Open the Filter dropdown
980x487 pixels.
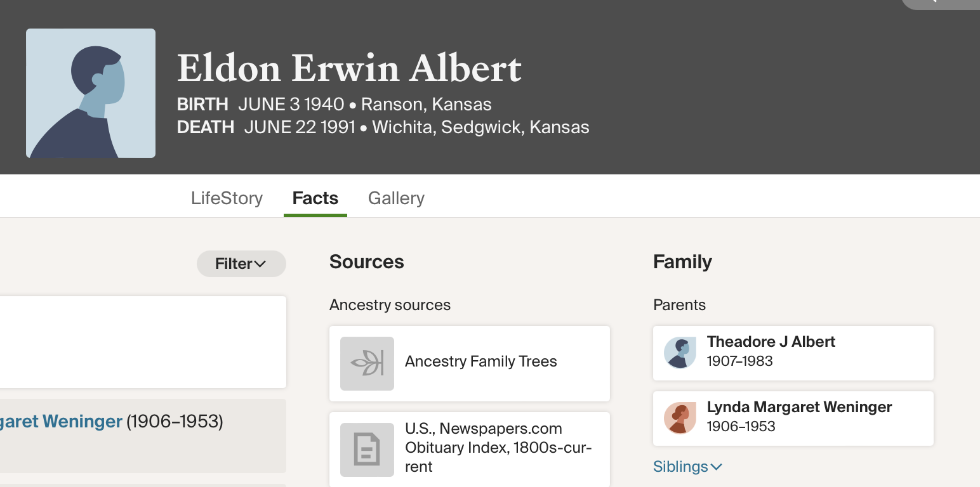click(x=241, y=264)
